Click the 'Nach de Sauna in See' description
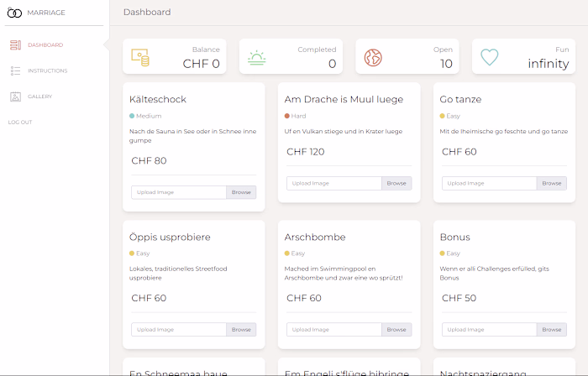This screenshot has width=588, height=376. coord(192,136)
